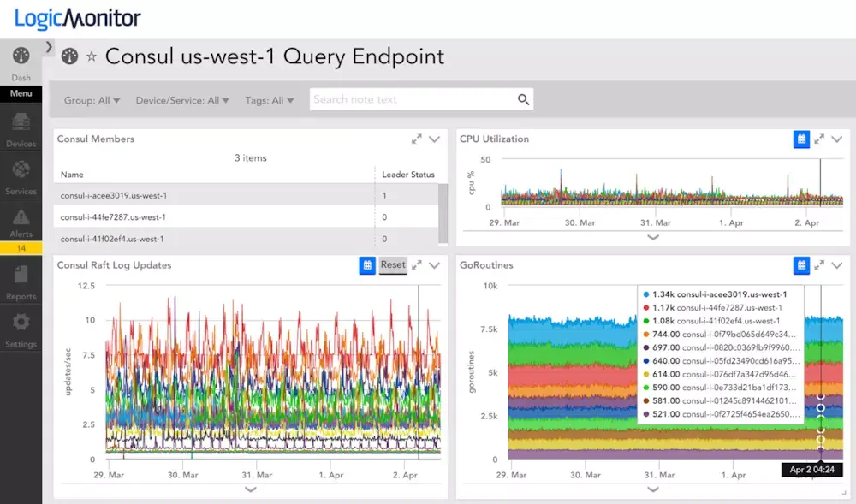Click the Apr 2 04:24 timestamp marker
856x504 pixels.
pos(811,470)
